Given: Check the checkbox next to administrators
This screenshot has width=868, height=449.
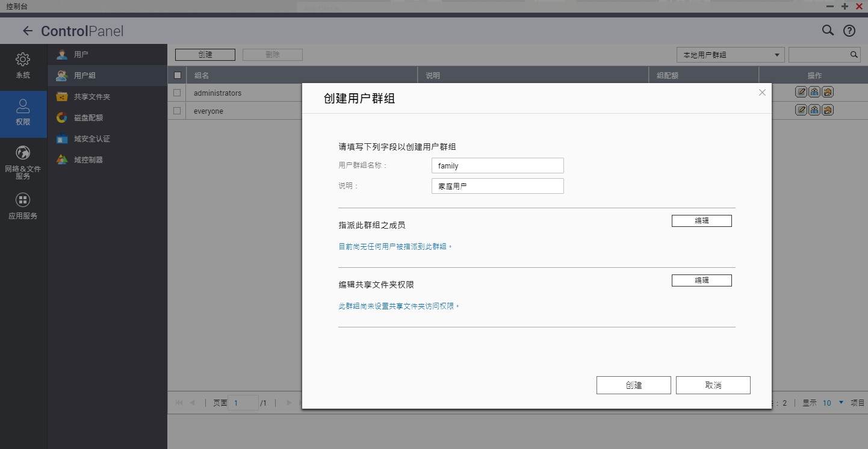Looking at the screenshot, I should [178, 93].
